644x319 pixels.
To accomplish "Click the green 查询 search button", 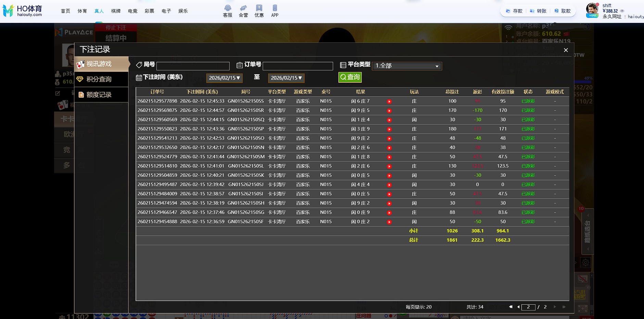I will pyautogui.click(x=350, y=77).
